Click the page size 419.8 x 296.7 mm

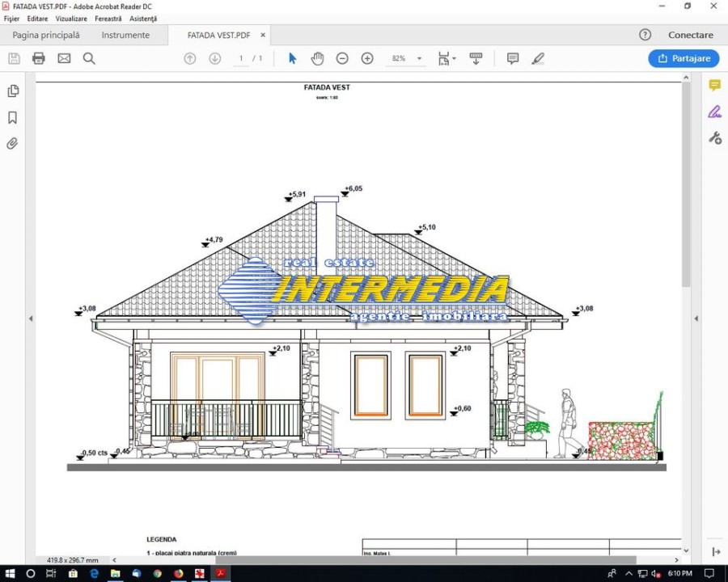[x=73, y=560]
